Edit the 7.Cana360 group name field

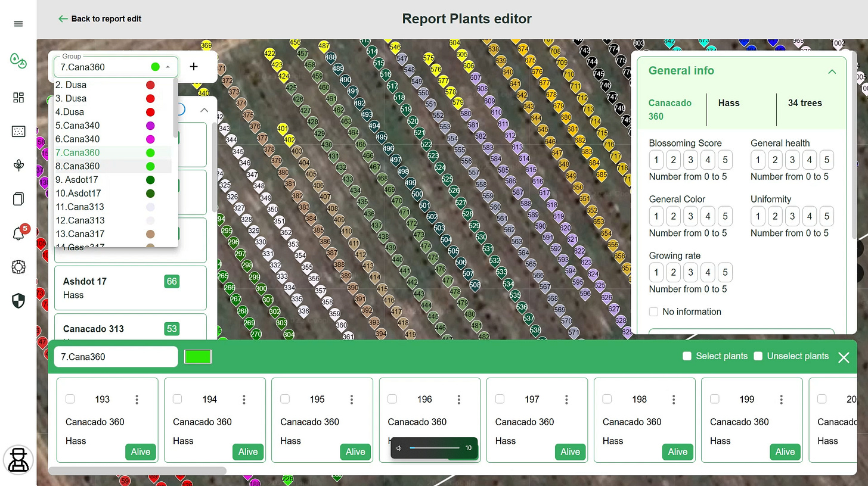click(116, 357)
